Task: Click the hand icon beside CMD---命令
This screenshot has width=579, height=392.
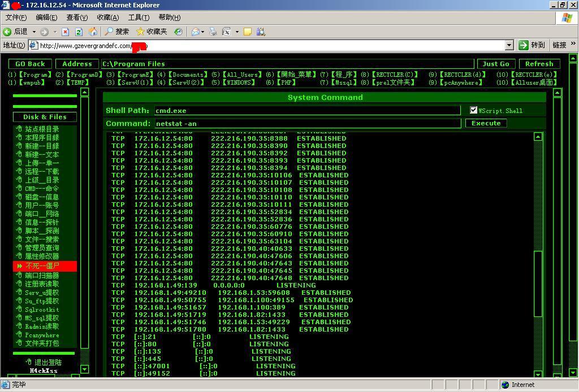Action: 19,188
